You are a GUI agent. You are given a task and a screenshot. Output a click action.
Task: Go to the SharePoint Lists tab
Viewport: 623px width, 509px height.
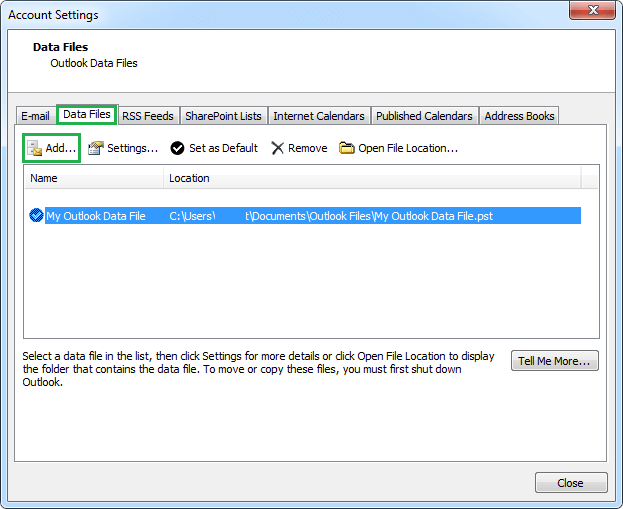pos(223,116)
